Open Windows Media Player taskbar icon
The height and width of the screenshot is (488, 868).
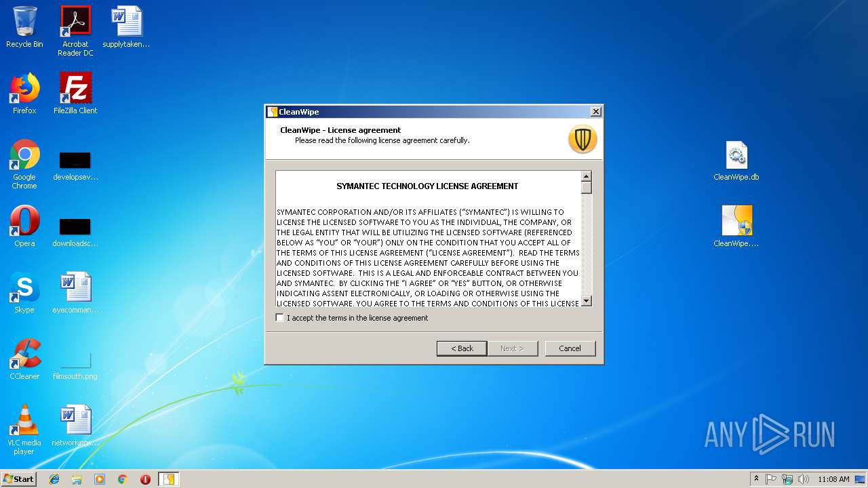(100, 479)
